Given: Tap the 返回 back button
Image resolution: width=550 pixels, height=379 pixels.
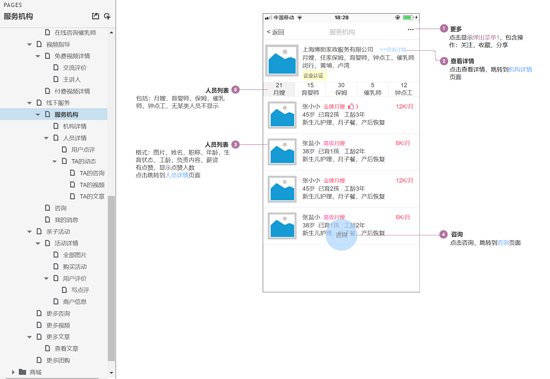Looking at the screenshot, I should coord(276,32).
